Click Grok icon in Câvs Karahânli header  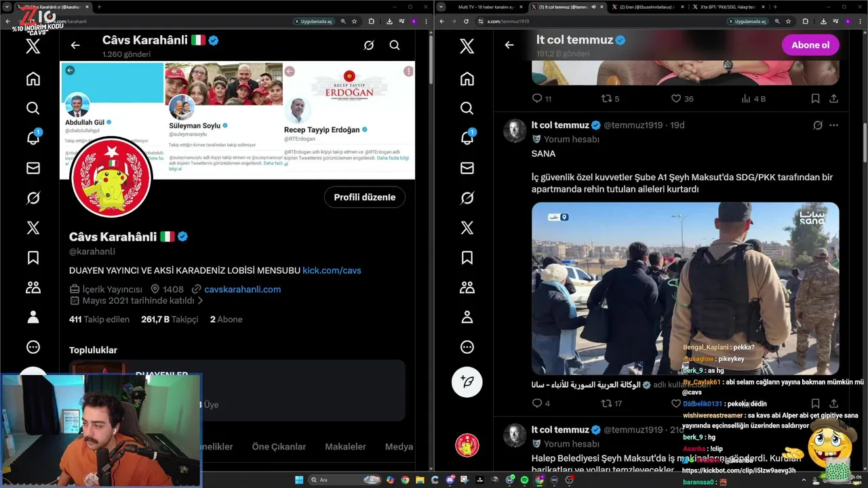point(368,45)
